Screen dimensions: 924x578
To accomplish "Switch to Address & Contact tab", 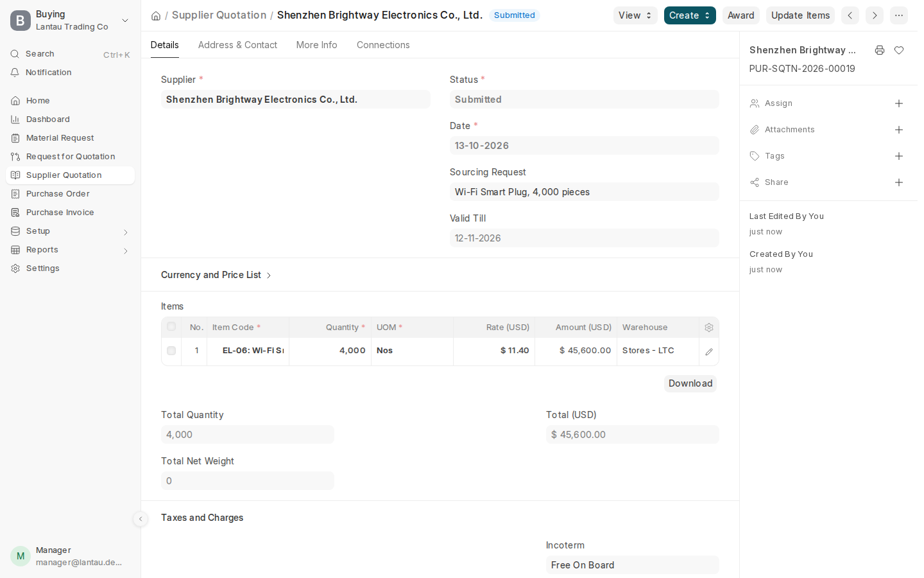I will pos(237,45).
